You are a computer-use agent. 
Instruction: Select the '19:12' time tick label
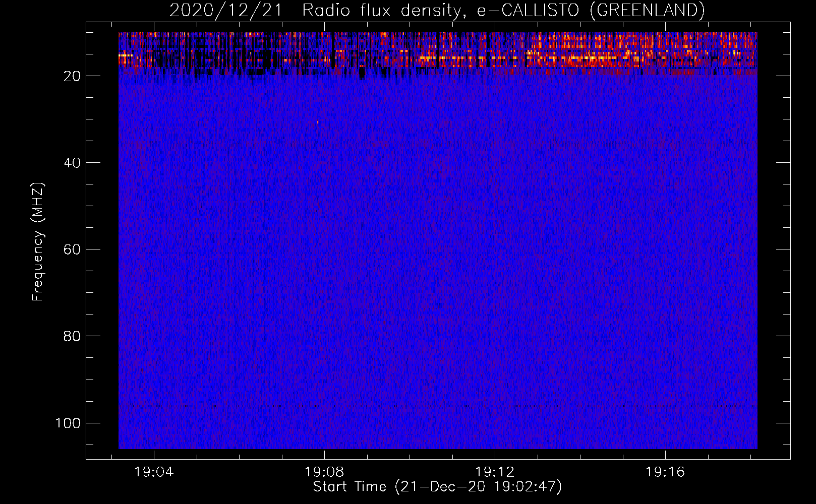click(495, 472)
